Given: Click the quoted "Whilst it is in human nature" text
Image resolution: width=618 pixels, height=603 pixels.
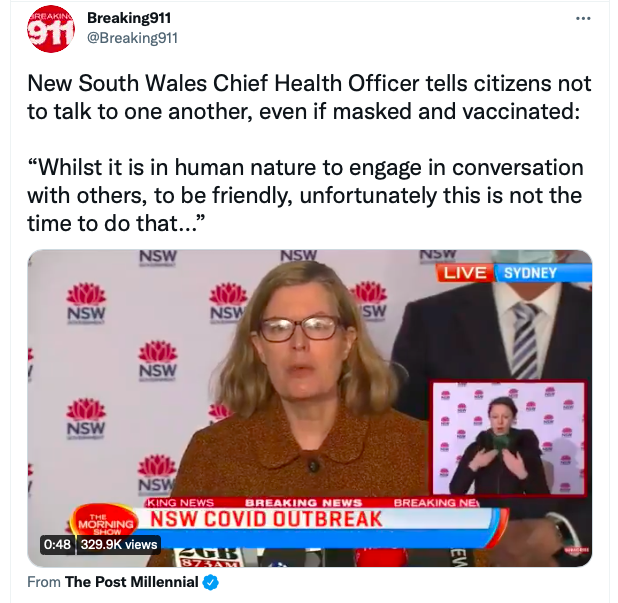Looking at the screenshot, I should pyautogui.click(x=305, y=195).
